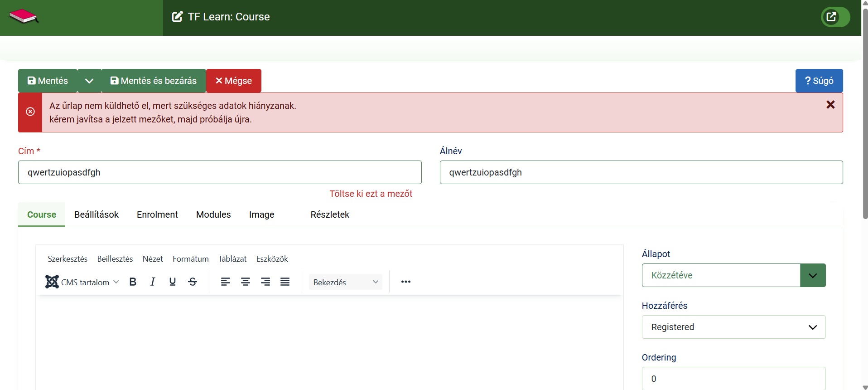
Task: Expand the Mentés save options arrow
Action: click(89, 81)
